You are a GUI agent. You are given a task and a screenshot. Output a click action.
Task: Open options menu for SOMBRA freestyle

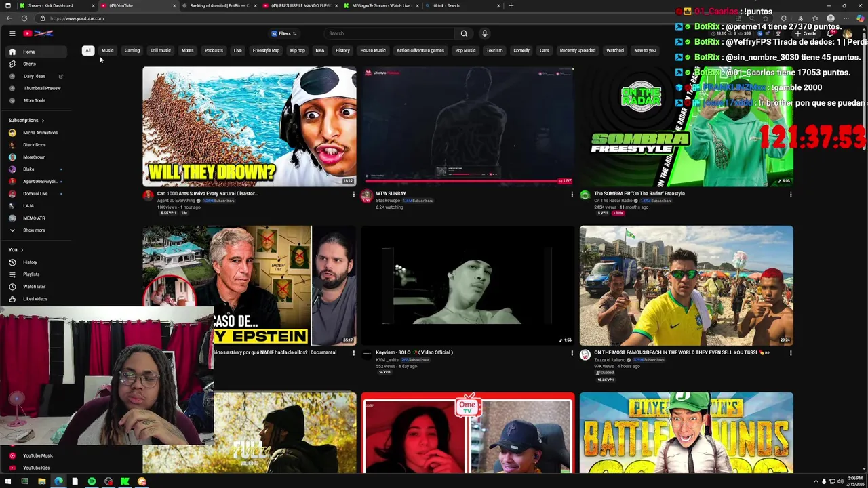[x=791, y=195]
